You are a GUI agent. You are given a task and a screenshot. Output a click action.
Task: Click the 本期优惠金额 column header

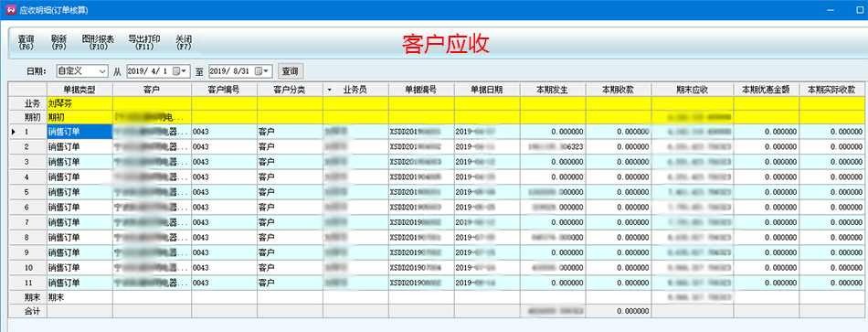[x=767, y=90]
